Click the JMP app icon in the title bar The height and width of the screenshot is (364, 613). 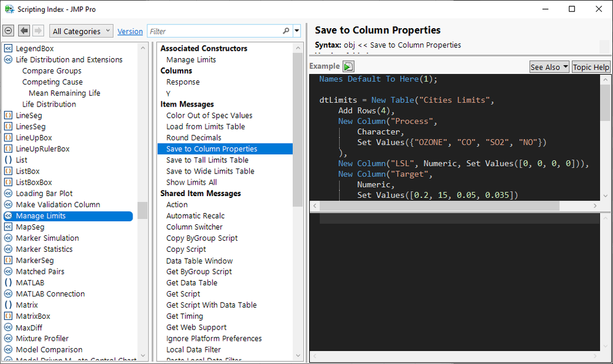tap(9, 9)
